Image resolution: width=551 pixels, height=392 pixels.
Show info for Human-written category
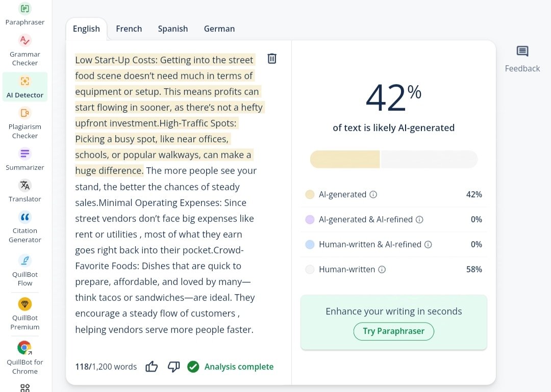(382, 270)
